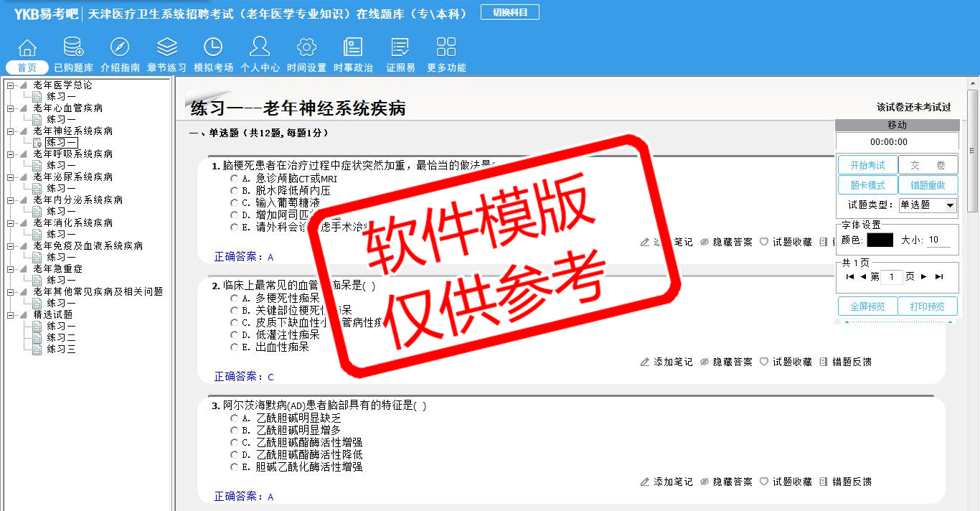980x511 pixels.
Task: Click 试题收藏 heart icon for question 1
Action: tap(764, 242)
